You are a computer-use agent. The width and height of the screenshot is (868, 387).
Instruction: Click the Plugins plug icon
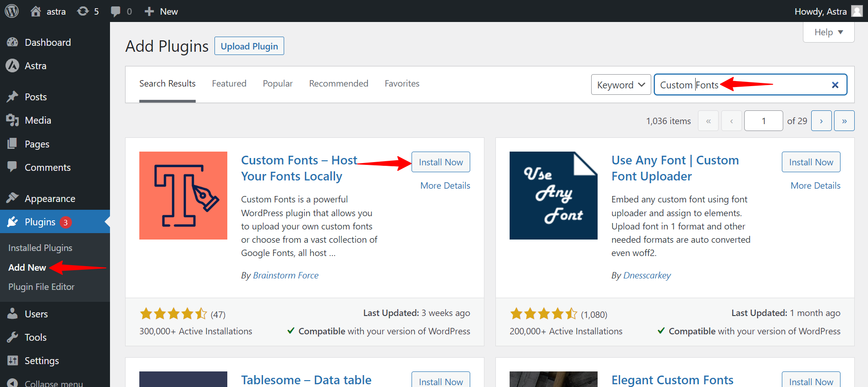[12, 222]
